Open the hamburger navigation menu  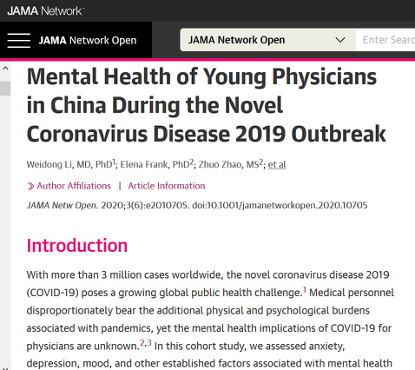click(19, 40)
